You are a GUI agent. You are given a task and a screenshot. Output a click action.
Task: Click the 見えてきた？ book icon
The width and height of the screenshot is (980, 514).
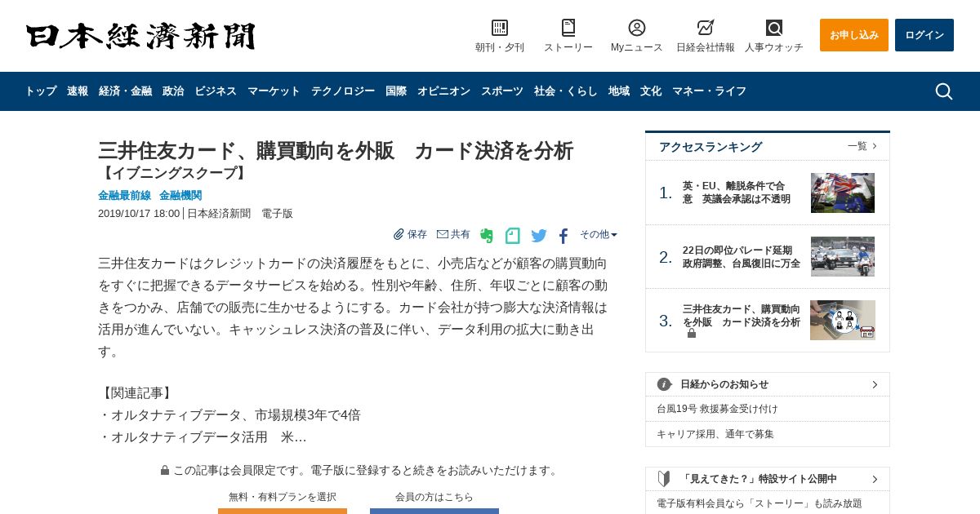664,479
